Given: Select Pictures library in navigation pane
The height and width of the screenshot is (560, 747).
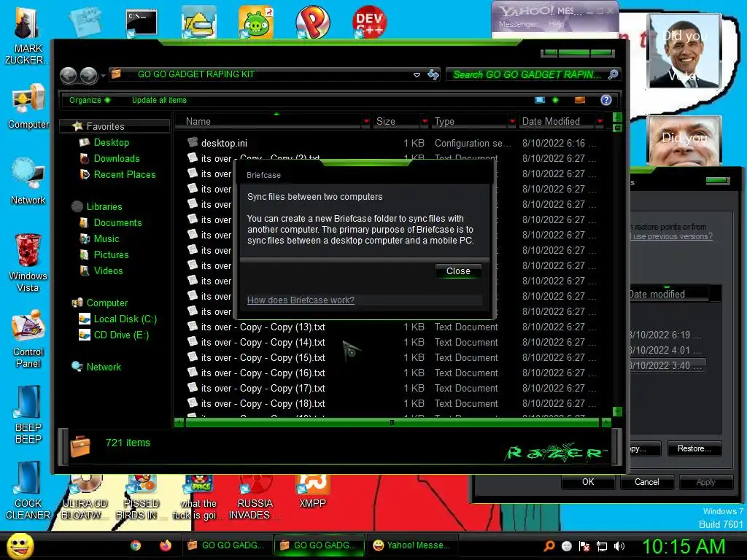Looking at the screenshot, I should [x=111, y=254].
